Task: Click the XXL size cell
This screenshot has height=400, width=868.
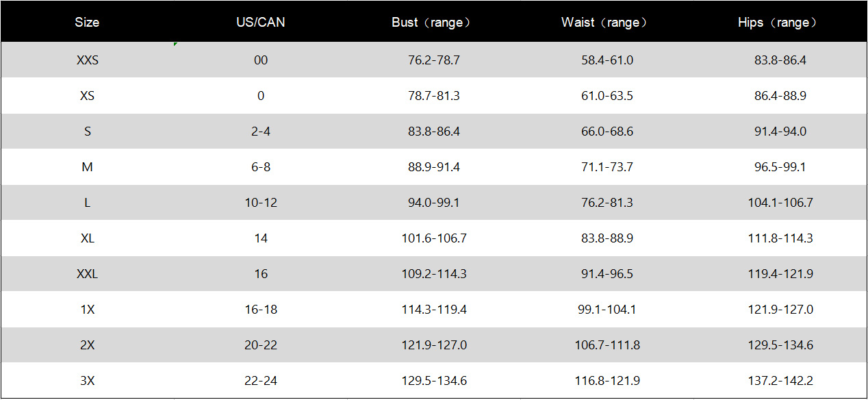Action: click(87, 274)
